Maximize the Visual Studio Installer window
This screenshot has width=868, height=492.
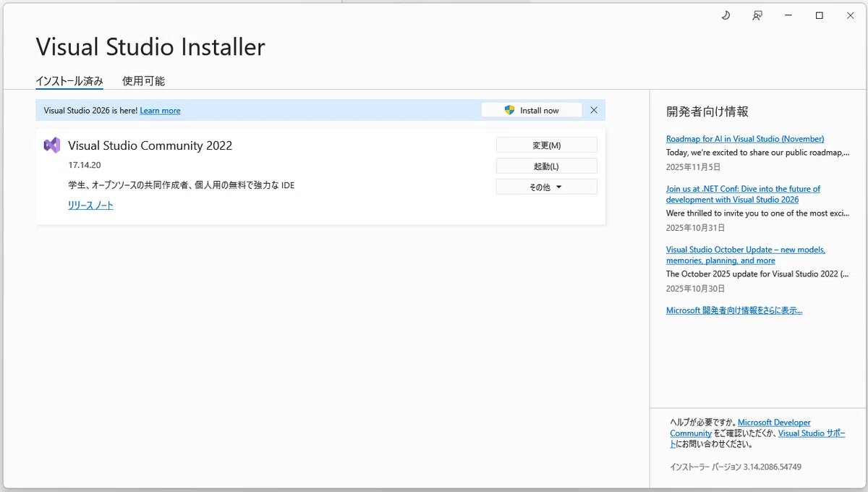pos(819,15)
